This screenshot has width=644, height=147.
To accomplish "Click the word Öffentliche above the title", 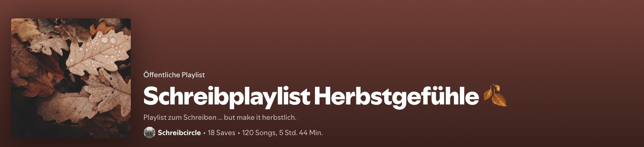I will tap(162, 75).
